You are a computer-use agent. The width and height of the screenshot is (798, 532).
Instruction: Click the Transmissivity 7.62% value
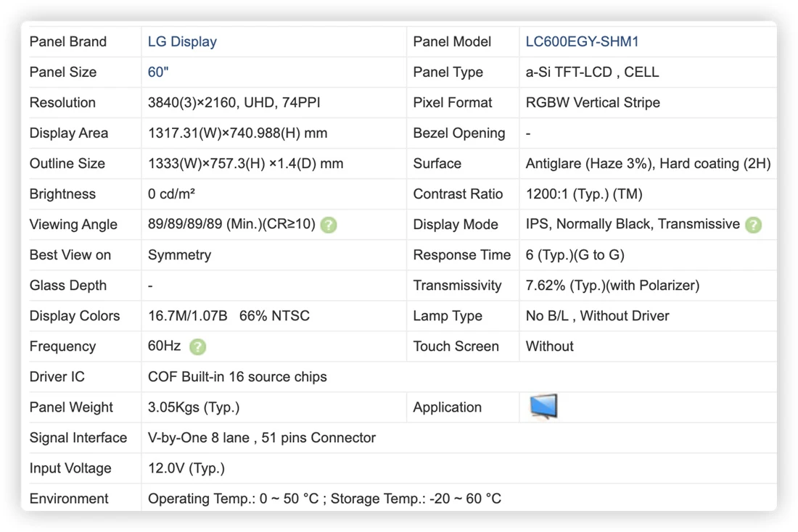(612, 286)
